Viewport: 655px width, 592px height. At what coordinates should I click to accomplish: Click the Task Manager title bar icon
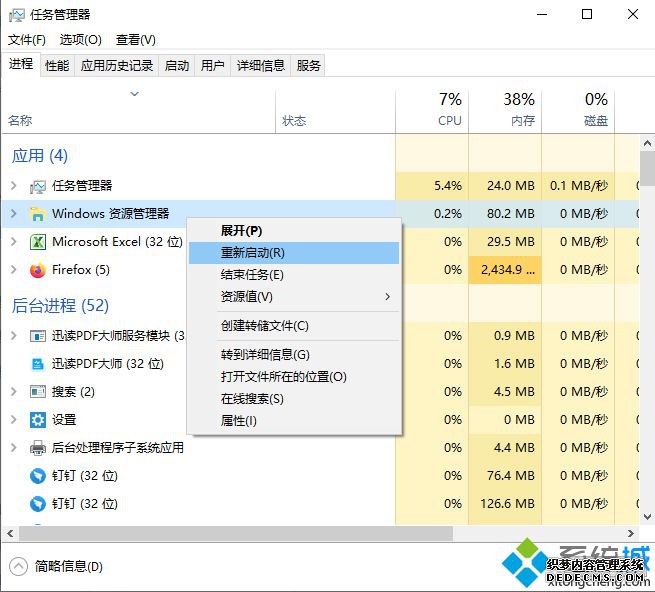pos(17,15)
